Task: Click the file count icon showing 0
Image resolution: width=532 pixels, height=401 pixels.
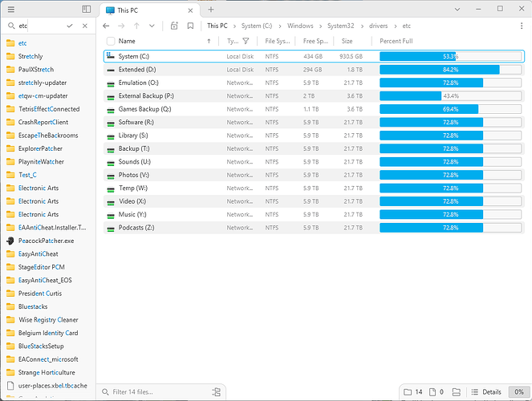Action: click(433, 392)
